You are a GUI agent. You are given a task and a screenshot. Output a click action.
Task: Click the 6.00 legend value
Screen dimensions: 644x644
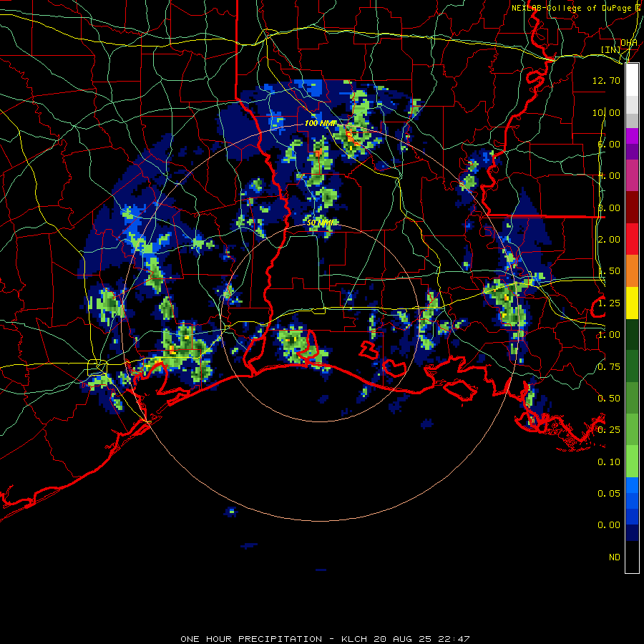[609, 144]
